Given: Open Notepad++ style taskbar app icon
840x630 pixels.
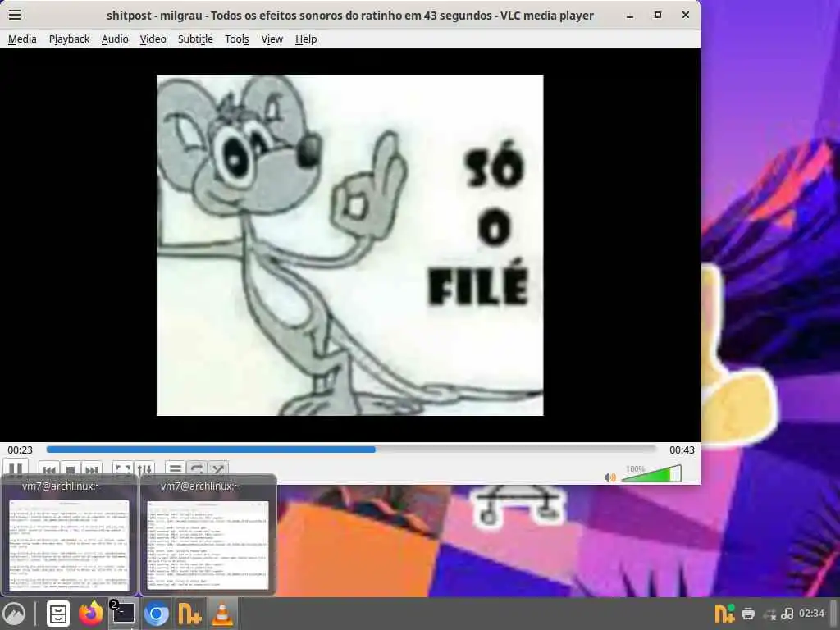Looking at the screenshot, I should click(x=189, y=614).
